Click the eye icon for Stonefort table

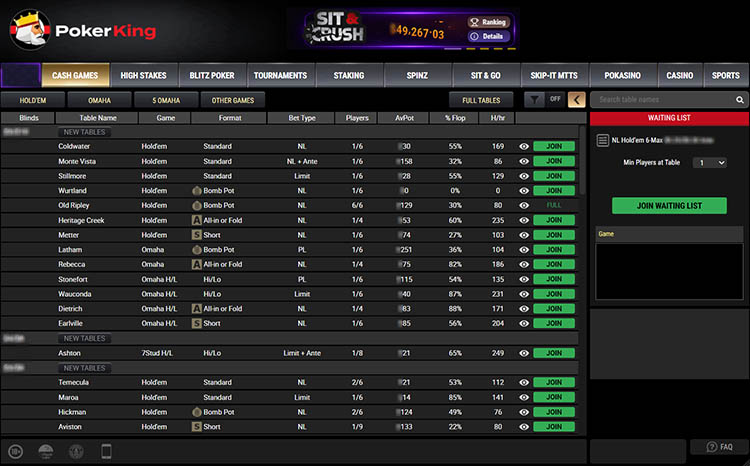524,279
